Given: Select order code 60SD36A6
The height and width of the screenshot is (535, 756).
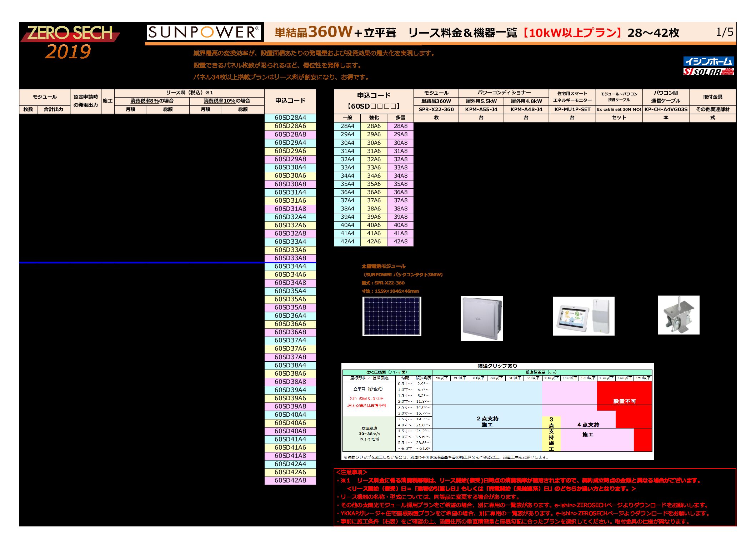Looking at the screenshot, I should click(290, 324).
